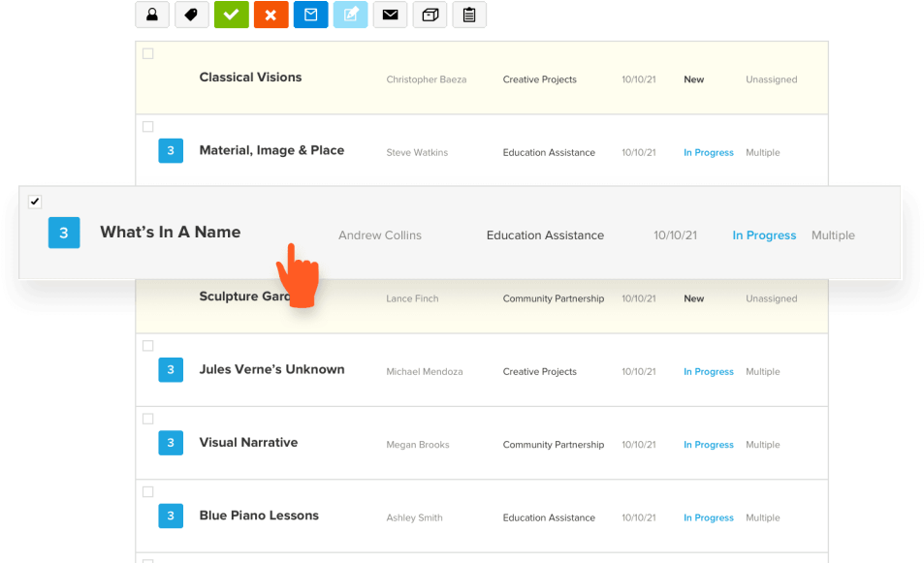Click submitter name Lance Finch
Image resolution: width=924 pixels, height=563 pixels.
point(412,298)
